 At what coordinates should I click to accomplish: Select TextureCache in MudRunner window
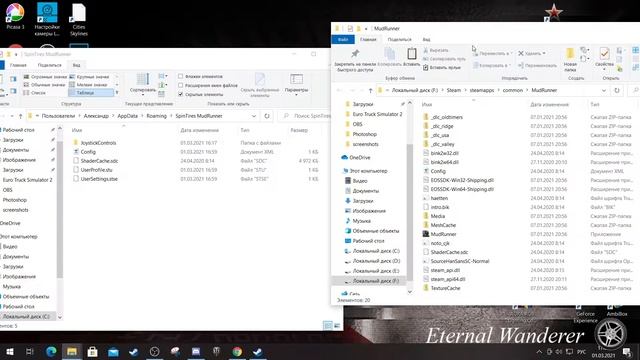pyautogui.click(x=445, y=288)
